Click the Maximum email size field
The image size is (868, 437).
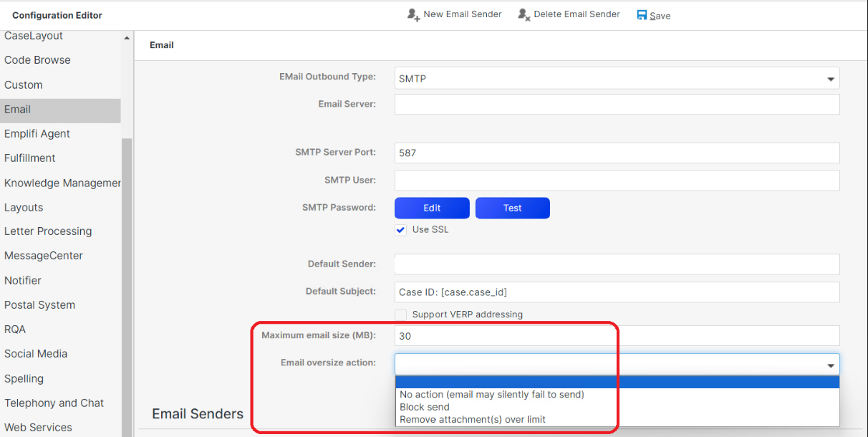[x=616, y=336]
